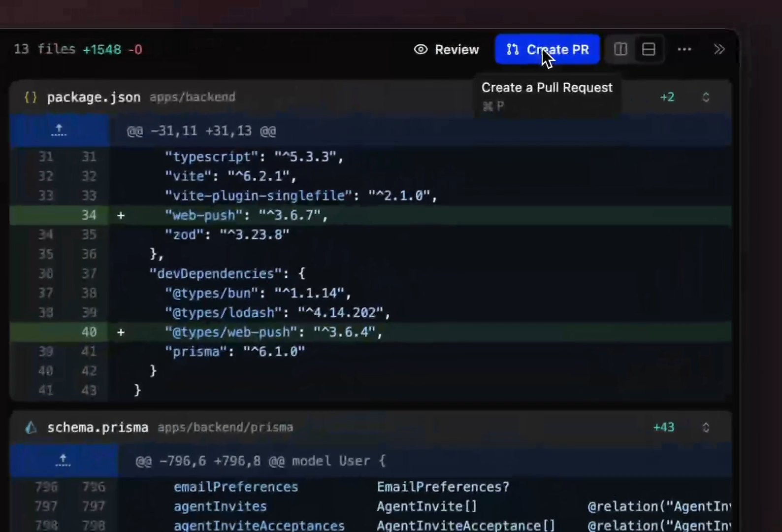Expand hidden lines above package.json hunk
Viewport: 782px width, 532px height.
(59, 131)
